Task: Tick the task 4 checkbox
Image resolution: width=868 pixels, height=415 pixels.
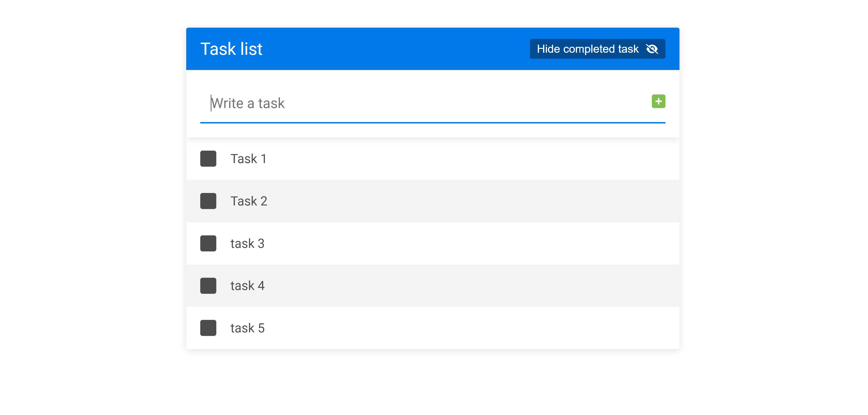Action: [x=208, y=286]
